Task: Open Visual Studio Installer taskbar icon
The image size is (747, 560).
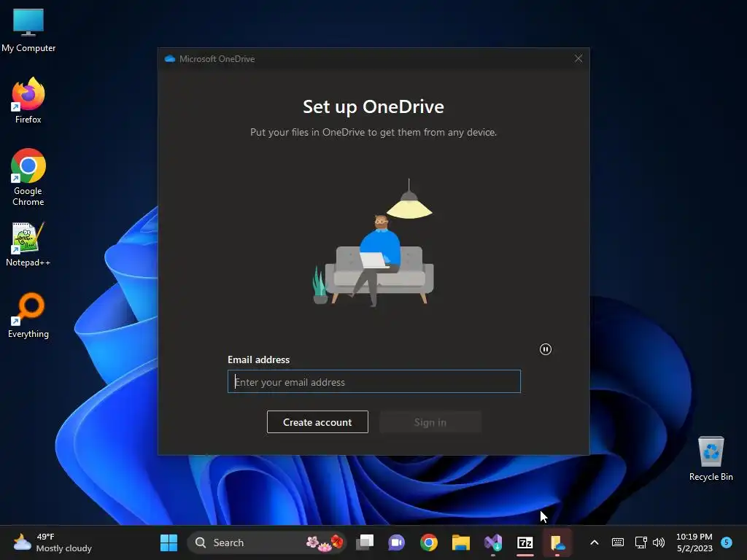Action: pyautogui.click(x=493, y=542)
